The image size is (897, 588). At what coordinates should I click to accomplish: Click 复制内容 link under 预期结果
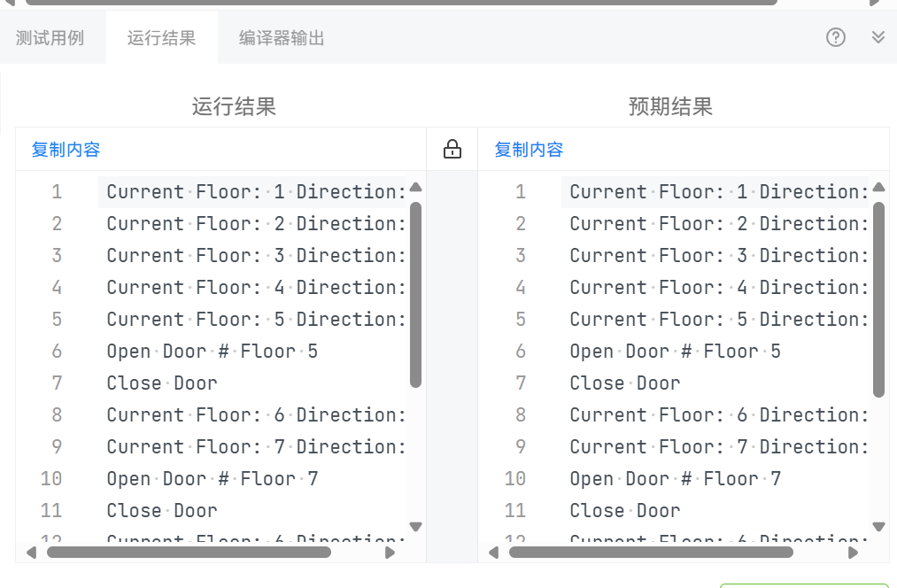(x=529, y=150)
